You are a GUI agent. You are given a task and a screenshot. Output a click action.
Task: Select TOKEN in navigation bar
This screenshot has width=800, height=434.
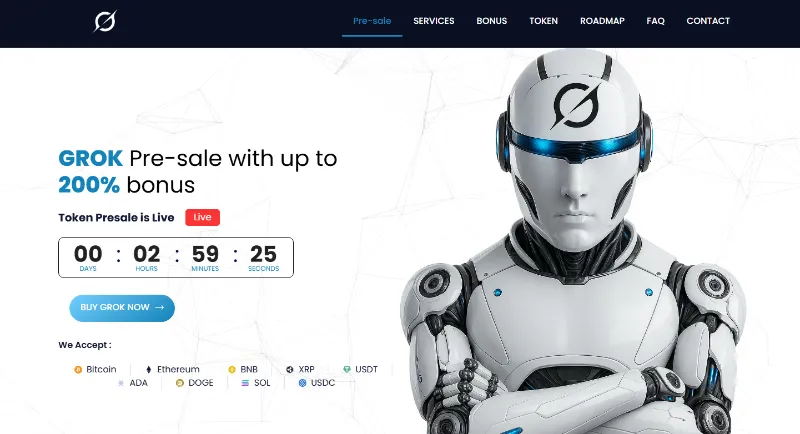click(543, 21)
